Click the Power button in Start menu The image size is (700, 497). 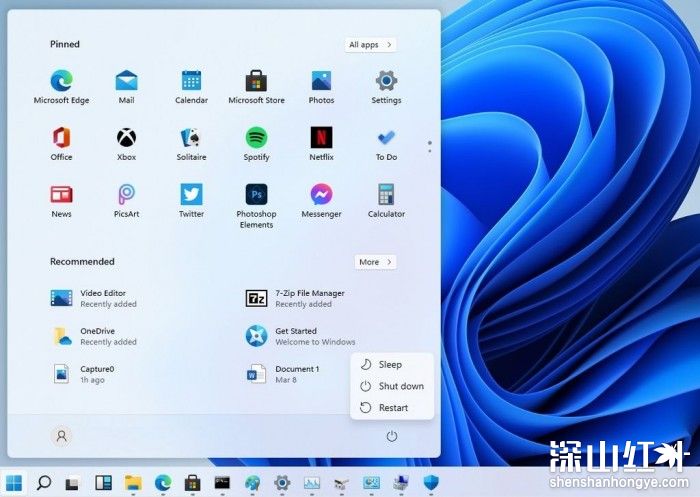pyautogui.click(x=392, y=436)
